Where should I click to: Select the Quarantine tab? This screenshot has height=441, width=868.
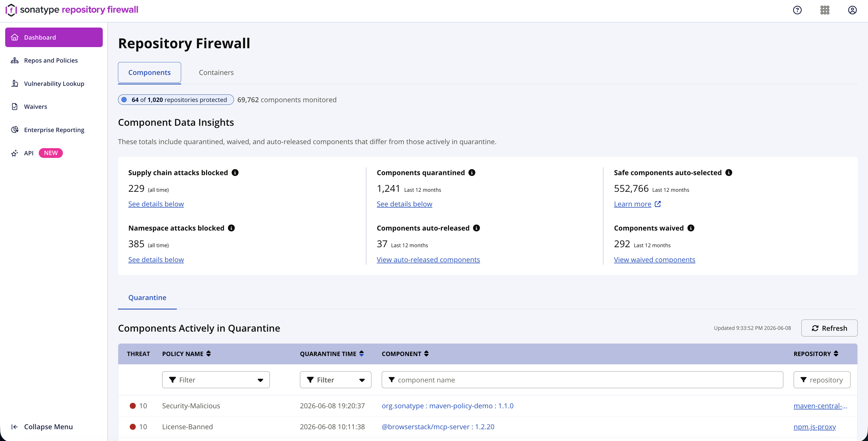point(147,298)
